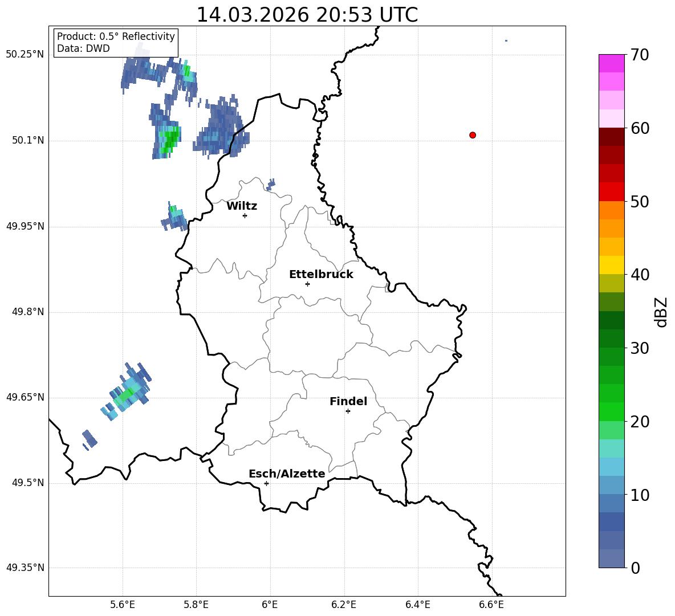
Task: Click the orange swatch just below 50
Action: [612, 210]
